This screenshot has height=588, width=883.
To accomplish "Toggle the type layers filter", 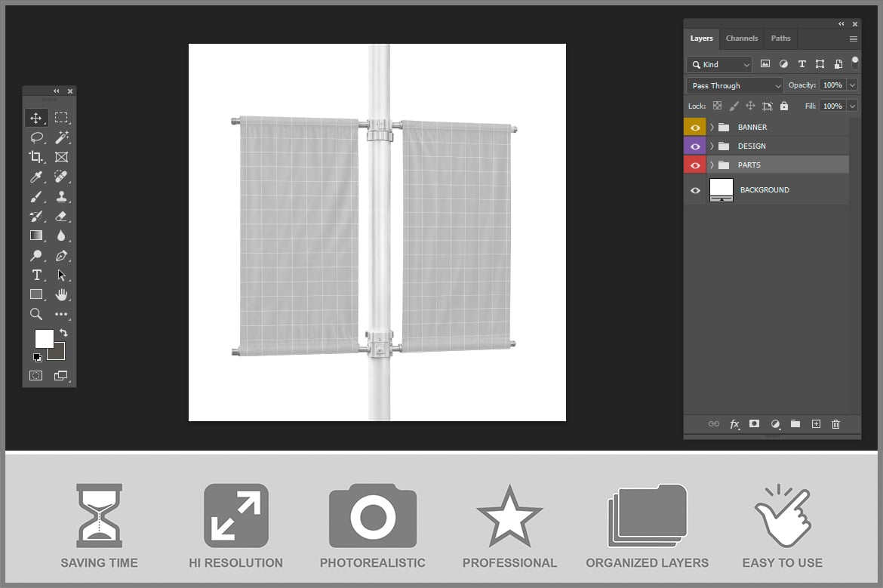I will (x=802, y=63).
